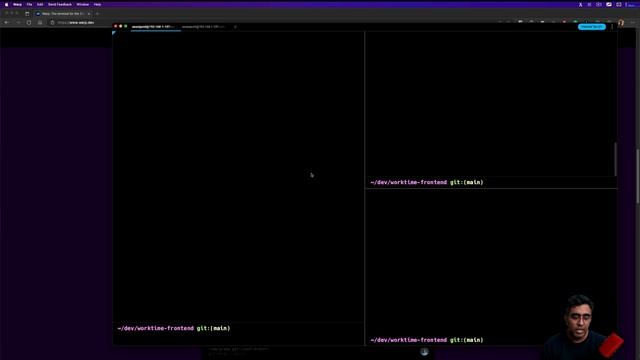Click the X-shaped menu bar status icon
This screenshot has height=360, width=640.
(x=580, y=4)
